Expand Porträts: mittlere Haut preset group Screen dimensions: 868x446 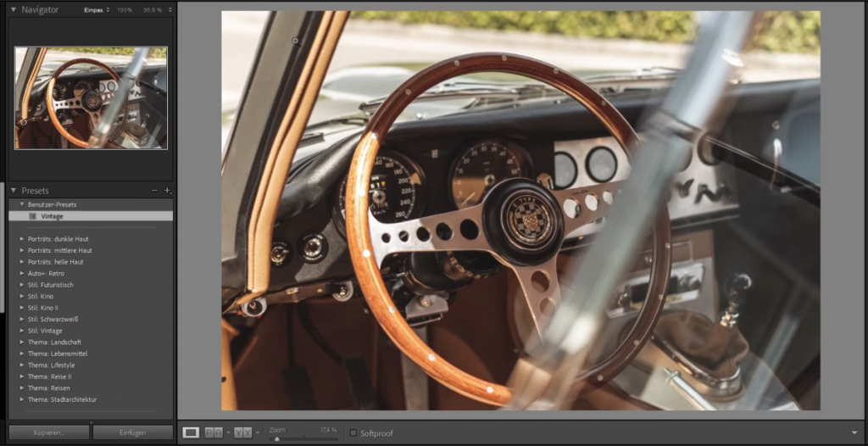(x=22, y=250)
